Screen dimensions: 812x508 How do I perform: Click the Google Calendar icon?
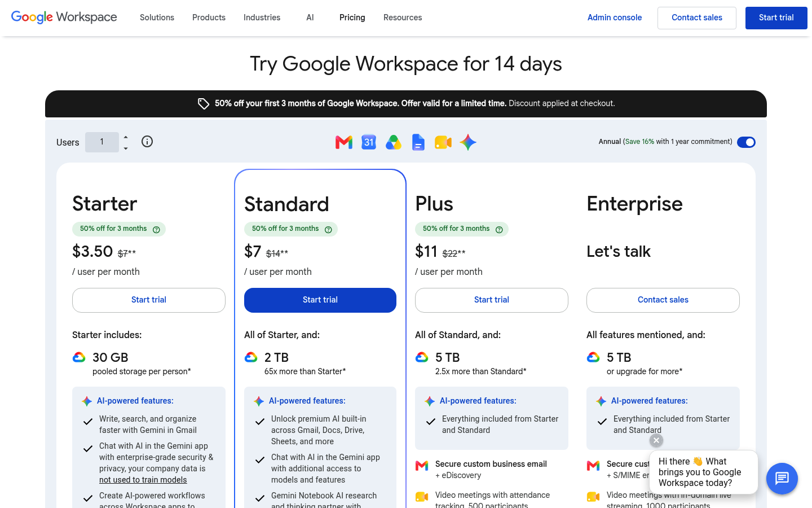(369, 142)
